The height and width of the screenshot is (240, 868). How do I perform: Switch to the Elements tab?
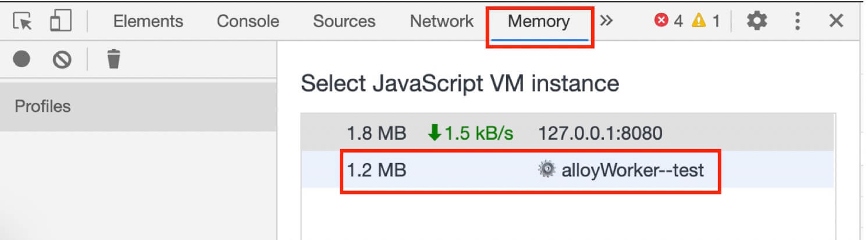tap(148, 22)
